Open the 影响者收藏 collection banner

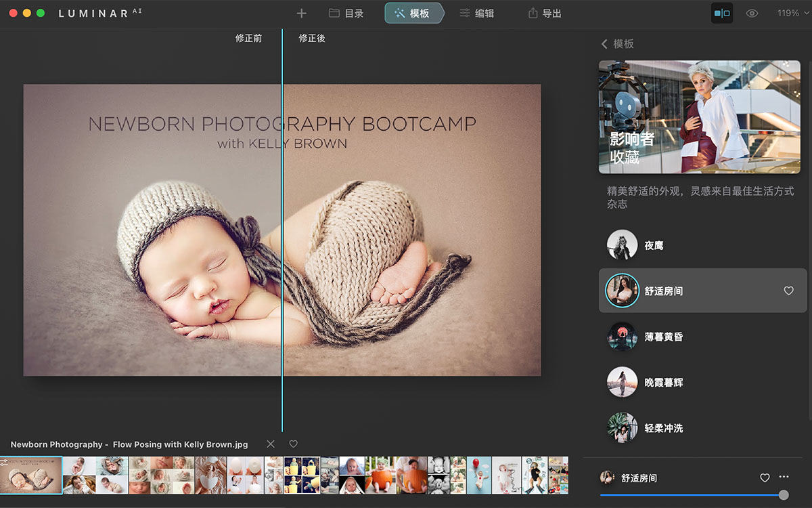pos(700,117)
